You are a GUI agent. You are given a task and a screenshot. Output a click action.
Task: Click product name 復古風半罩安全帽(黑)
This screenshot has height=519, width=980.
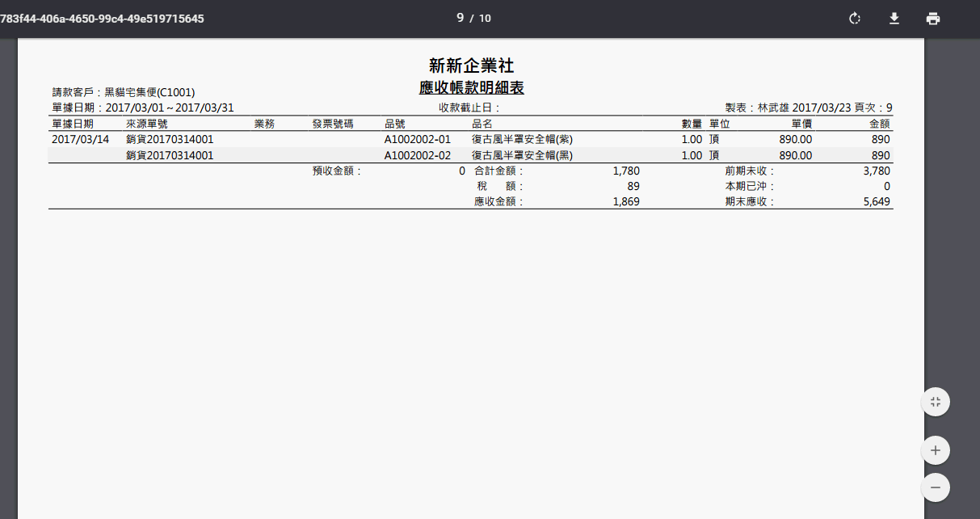(522, 155)
